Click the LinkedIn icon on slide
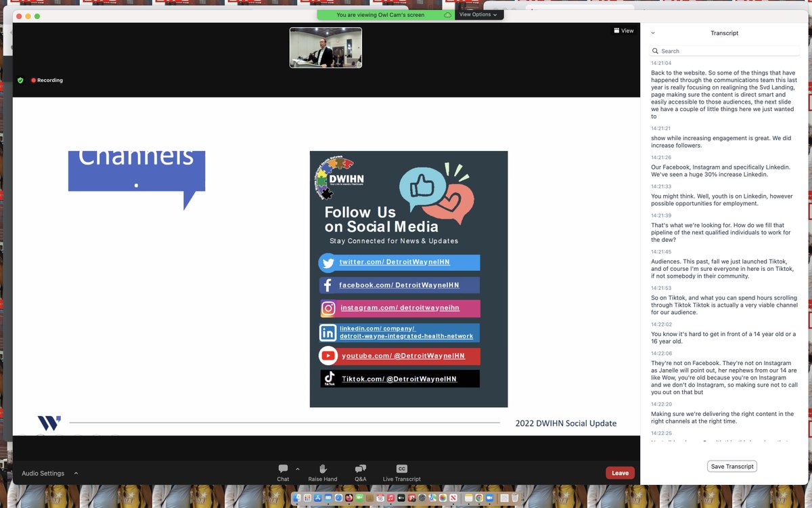This screenshot has height=508, width=812. [328, 333]
